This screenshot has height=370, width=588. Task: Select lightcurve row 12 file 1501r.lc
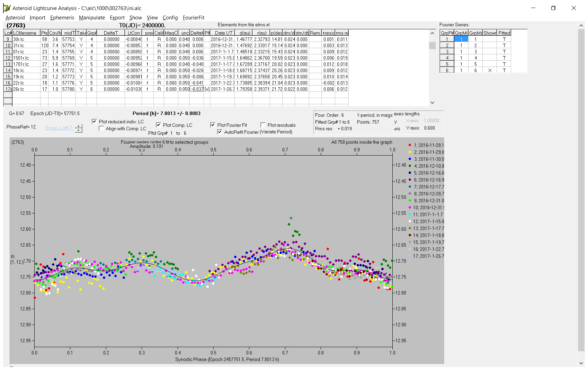pyautogui.click(x=176, y=58)
